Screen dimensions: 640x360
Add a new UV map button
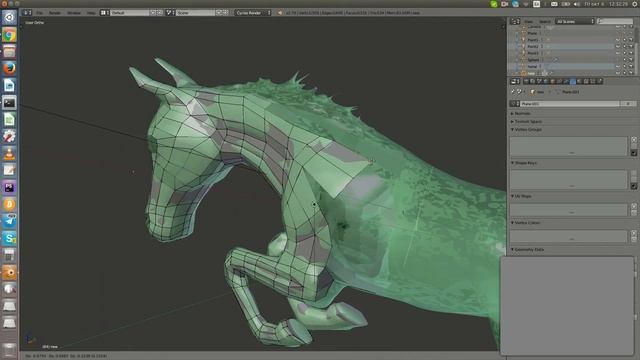pos(634,206)
